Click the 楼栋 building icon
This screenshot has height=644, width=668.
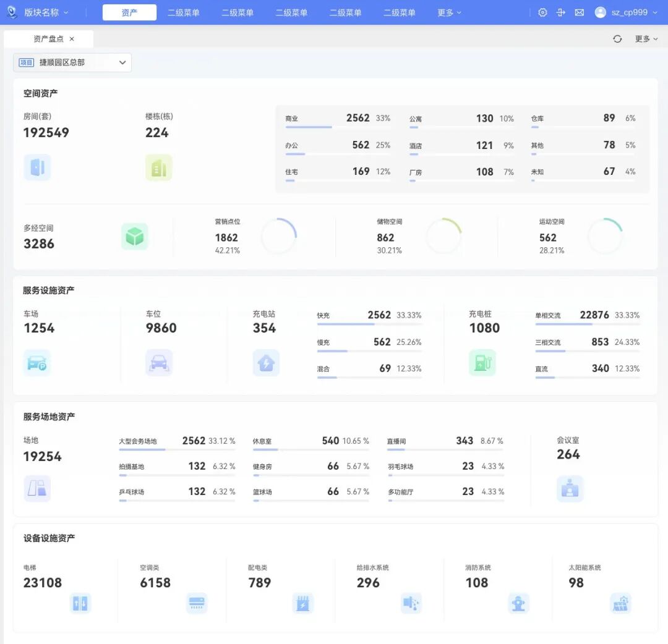coord(159,167)
